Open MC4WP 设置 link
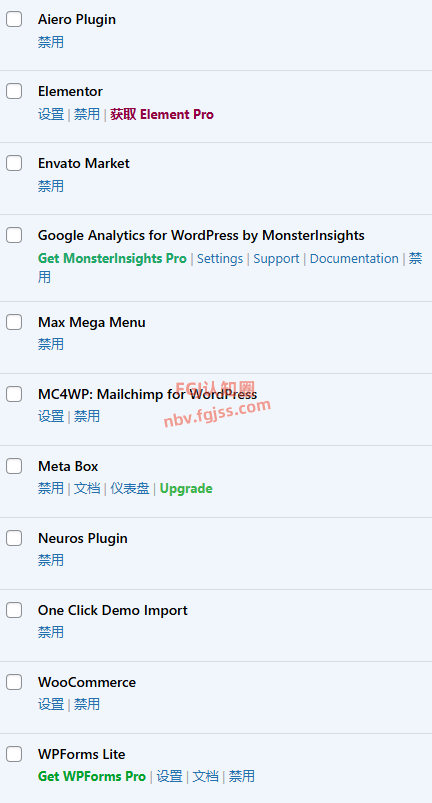 tap(51, 416)
